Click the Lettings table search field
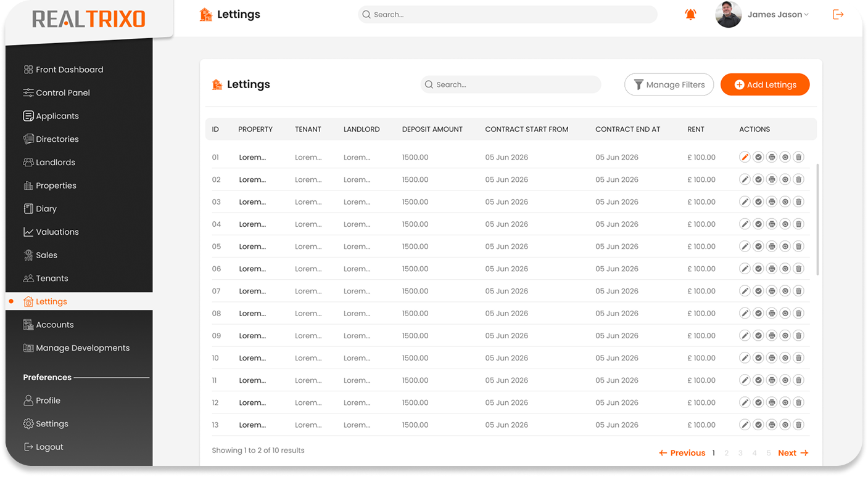The height and width of the screenshot is (477, 868). point(511,84)
